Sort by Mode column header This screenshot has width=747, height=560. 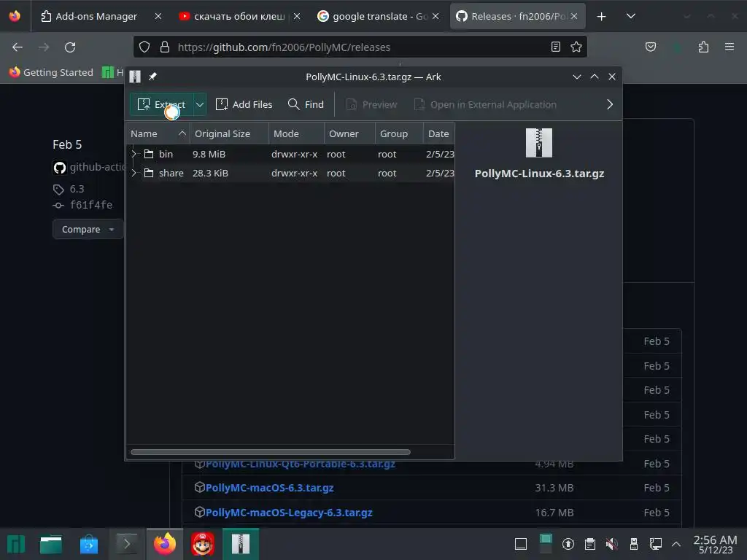296,134
